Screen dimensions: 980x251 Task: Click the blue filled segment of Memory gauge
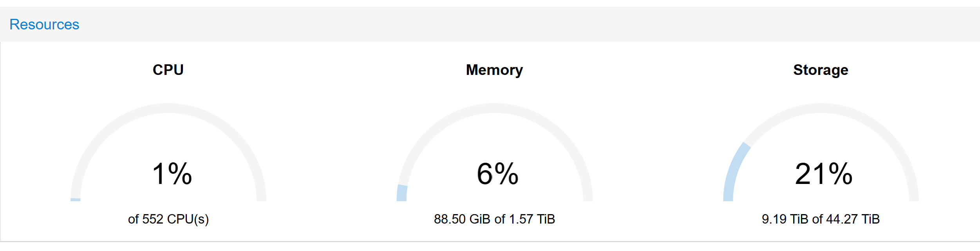pos(402,193)
